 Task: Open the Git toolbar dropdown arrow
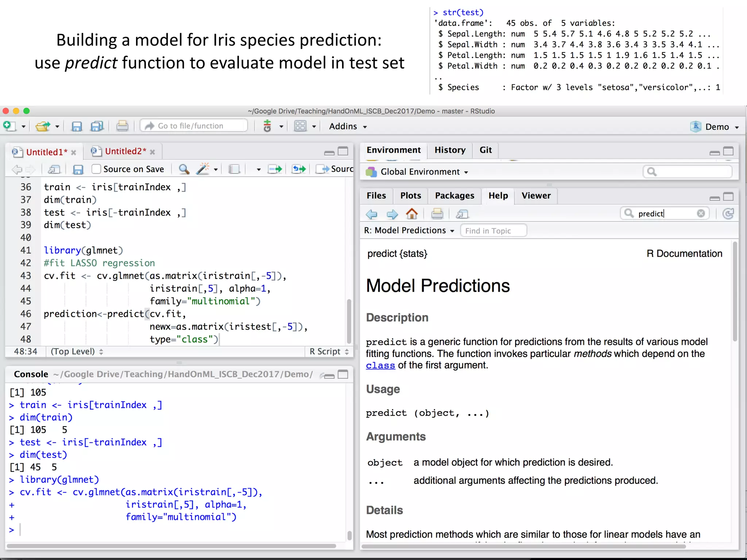point(281,127)
